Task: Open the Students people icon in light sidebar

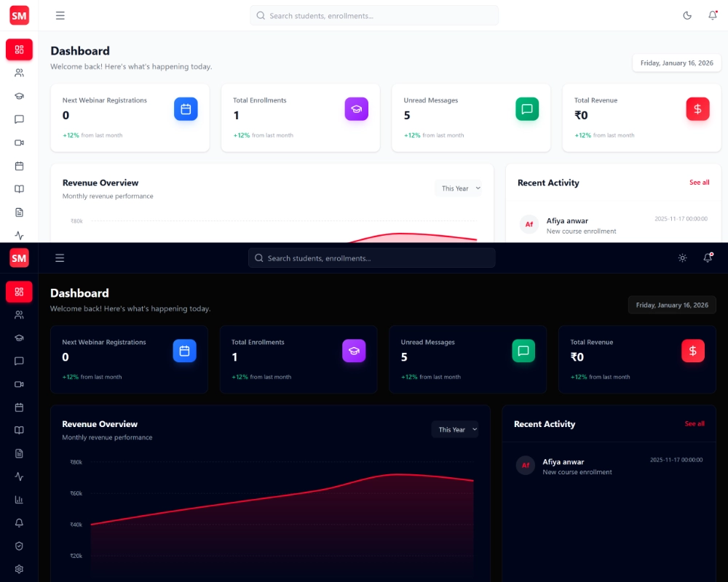Action: tap(19, 73)
